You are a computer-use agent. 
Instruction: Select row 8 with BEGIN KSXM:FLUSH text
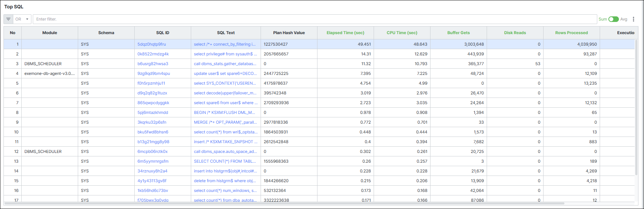[319, 113]
